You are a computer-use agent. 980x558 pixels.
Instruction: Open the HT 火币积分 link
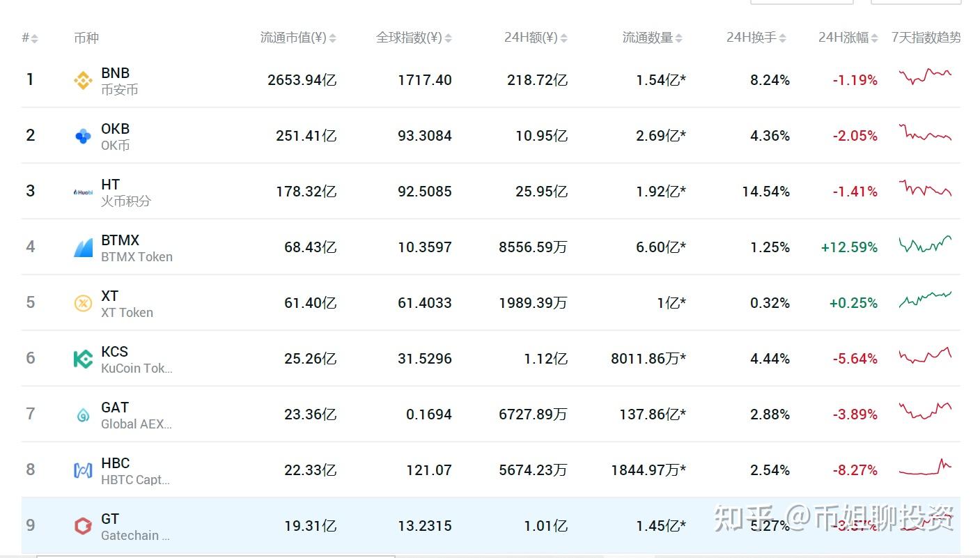click(x=126, y=192)
